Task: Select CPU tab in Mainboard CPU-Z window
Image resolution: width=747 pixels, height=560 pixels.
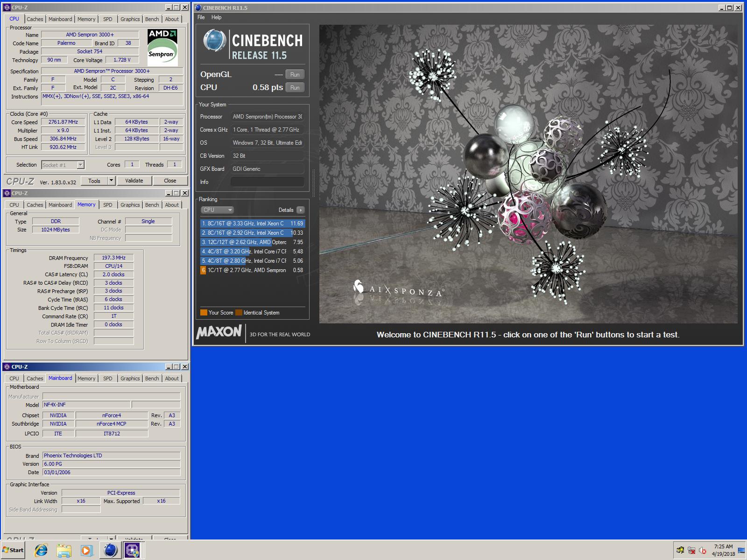Action: (x=14, y=378)
